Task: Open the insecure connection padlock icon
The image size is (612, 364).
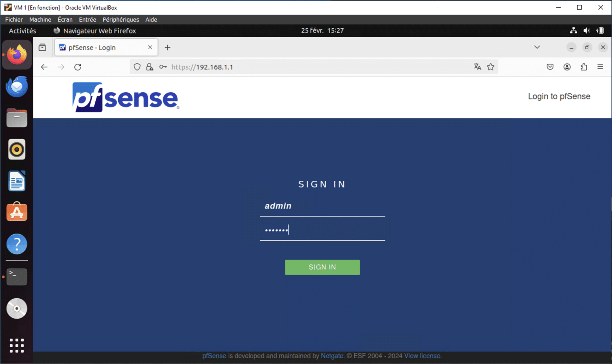Action: pyautogui.click(x=149, y=67)
